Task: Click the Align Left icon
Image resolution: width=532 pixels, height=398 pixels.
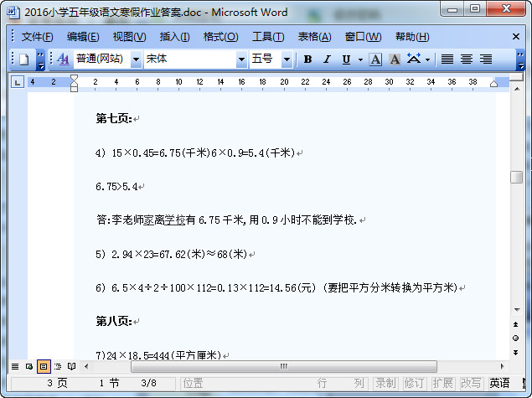Action: pyautogui.click(x=447, y=59)
